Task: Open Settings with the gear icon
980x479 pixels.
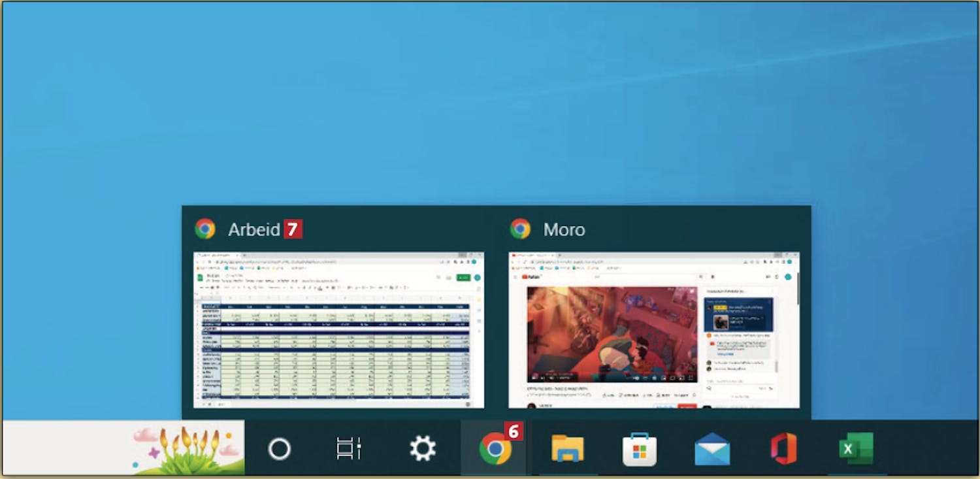Action: (422, 449)
